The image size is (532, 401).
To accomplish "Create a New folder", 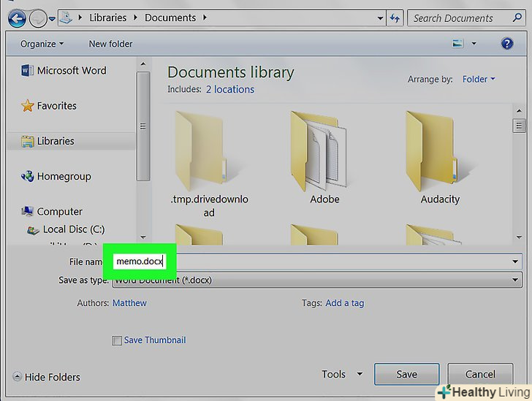I will (x=110, y=44).
